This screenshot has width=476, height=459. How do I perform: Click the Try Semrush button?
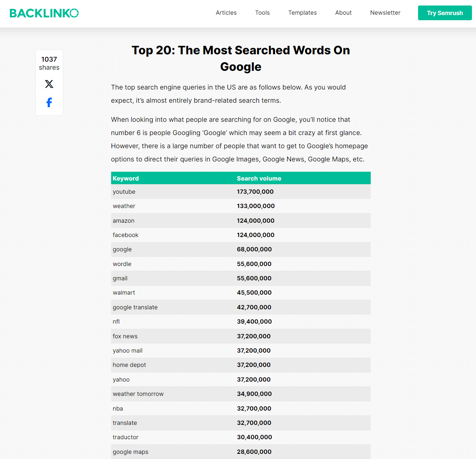445,13
